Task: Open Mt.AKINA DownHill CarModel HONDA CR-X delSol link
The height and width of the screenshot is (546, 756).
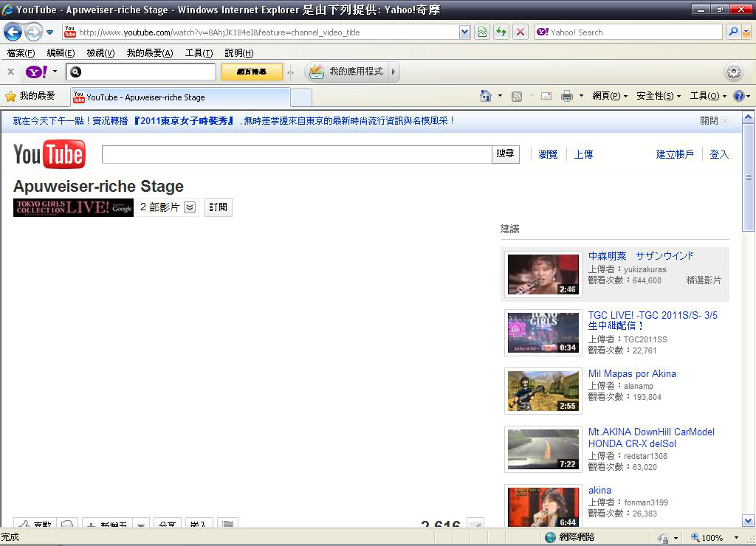Action: coord(651,438)
